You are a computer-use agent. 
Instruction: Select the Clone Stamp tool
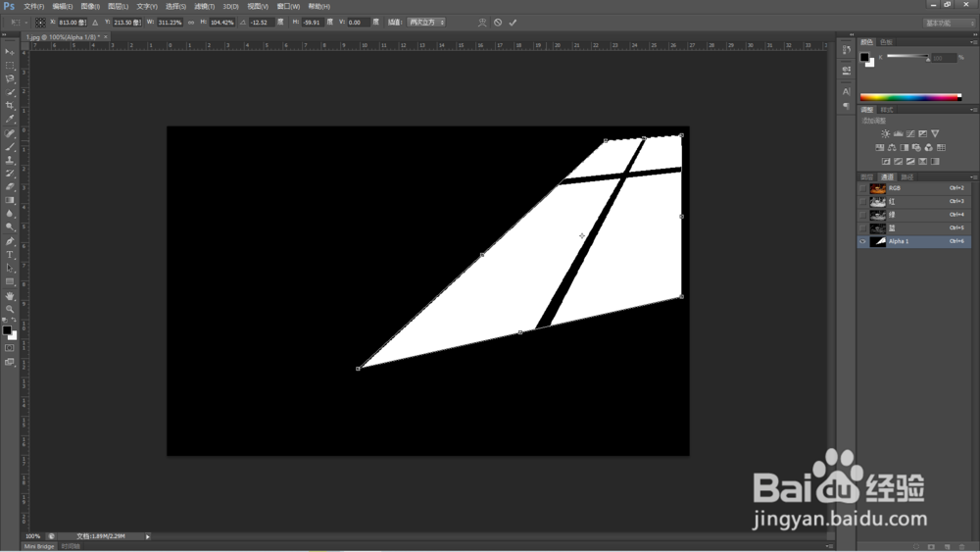[x=10, y=160]
